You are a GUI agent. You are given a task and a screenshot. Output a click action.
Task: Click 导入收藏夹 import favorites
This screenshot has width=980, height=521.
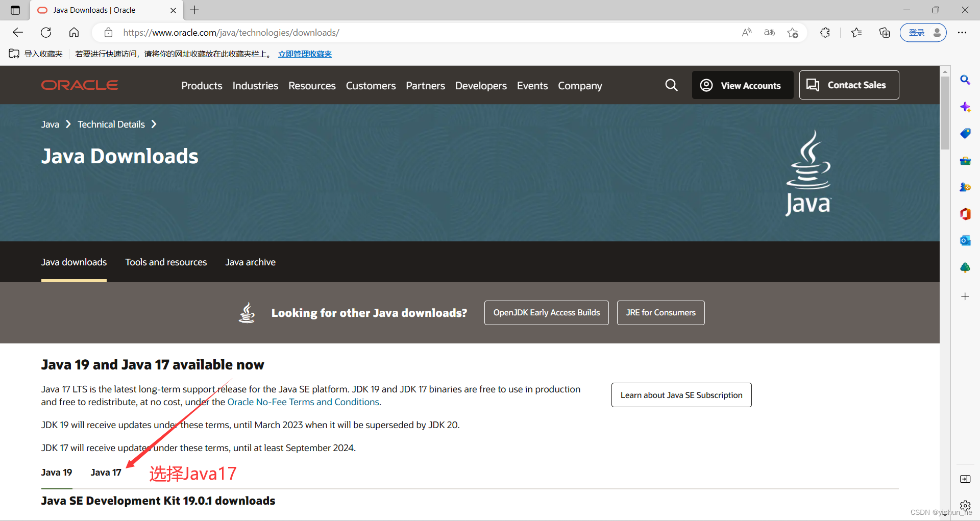[36, 54]
